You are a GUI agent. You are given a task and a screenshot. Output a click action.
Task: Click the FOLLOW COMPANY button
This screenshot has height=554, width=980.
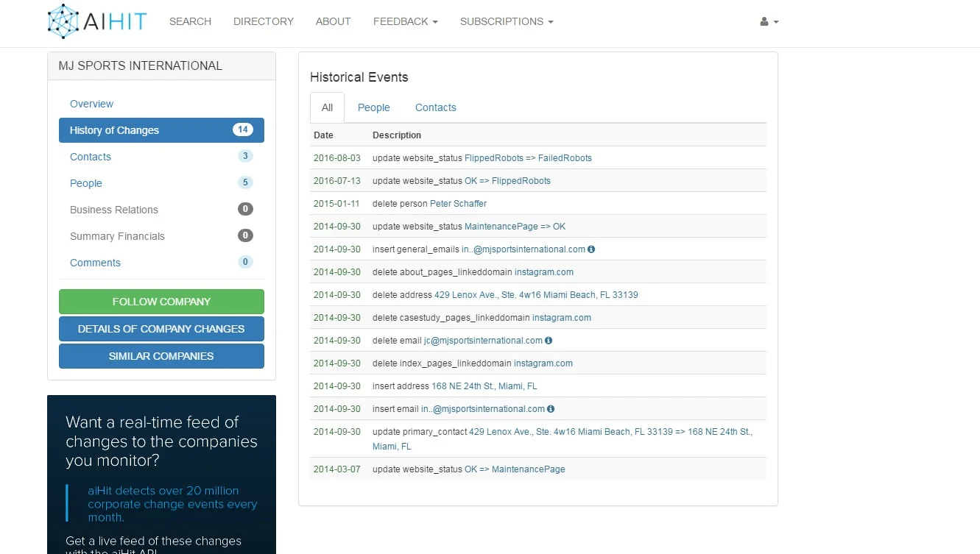click(161, 302)
